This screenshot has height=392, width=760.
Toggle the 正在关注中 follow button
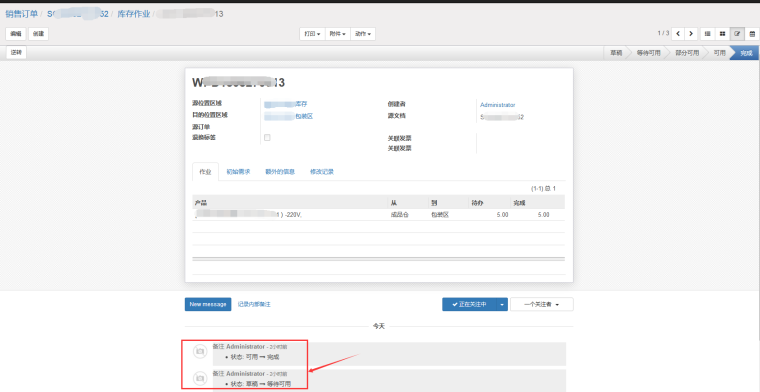point(469,304)
